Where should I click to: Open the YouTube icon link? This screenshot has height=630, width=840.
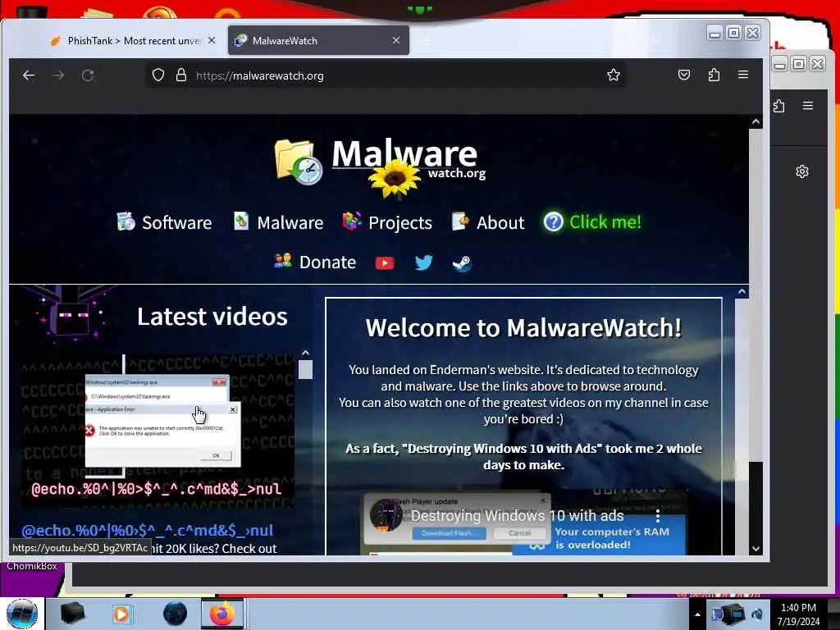pyautogui.click(x=385, y=263)
